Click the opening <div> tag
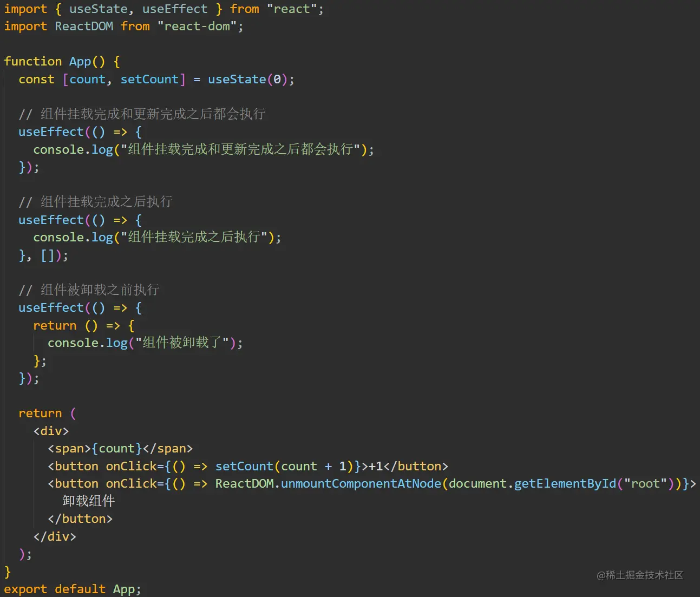 tap(51, 431)
